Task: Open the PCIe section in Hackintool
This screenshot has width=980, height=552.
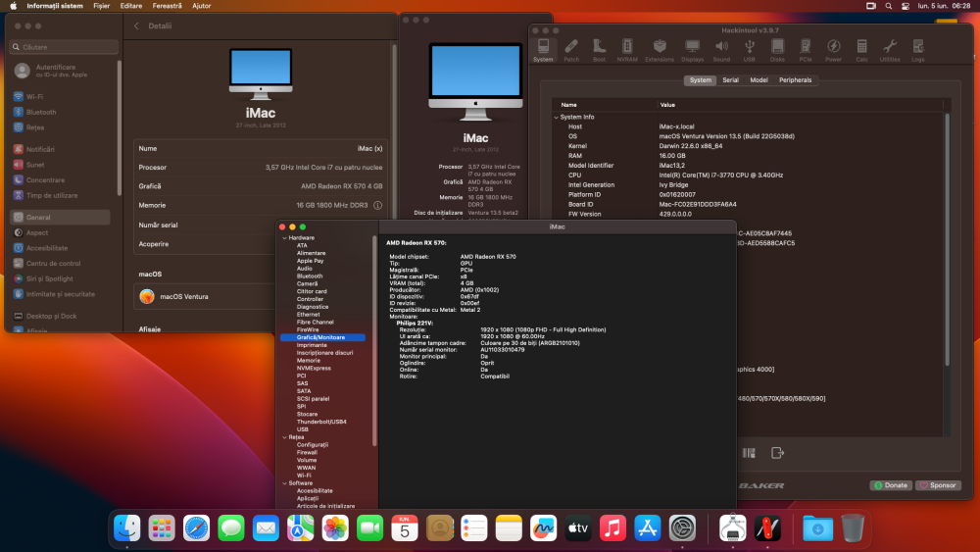Action: click(805, 50)
